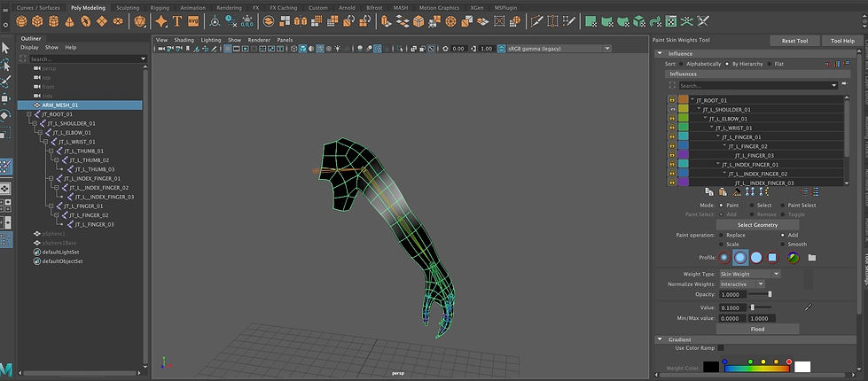Sort influences Alphabetically
The width and height of the screenshot is (868, 381).
(681, 64)
